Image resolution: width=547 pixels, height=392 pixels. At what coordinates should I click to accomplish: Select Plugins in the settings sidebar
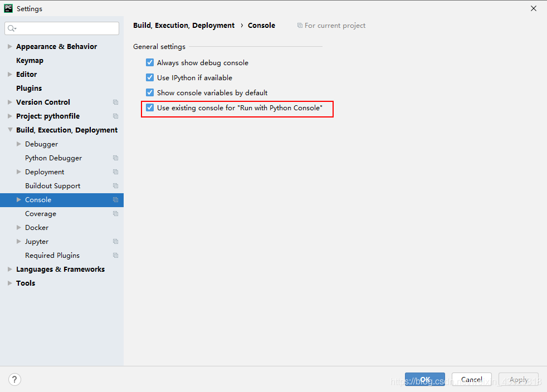(x=29, y=88)
